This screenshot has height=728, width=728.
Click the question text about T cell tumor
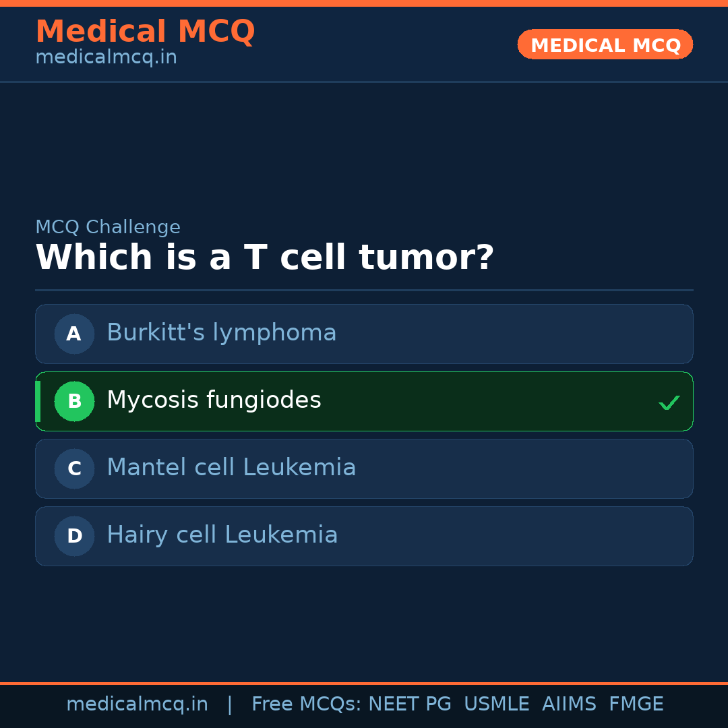pyautogui.click(x=264, y=257)
